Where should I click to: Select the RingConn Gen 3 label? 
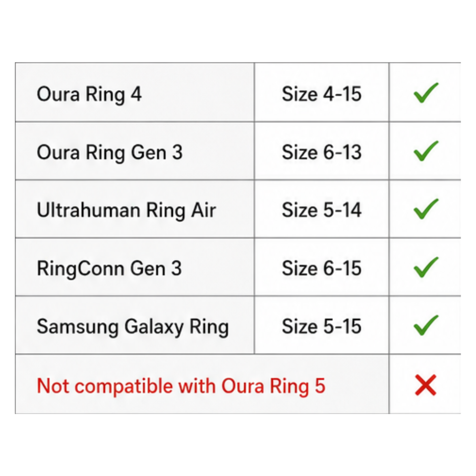109,269
